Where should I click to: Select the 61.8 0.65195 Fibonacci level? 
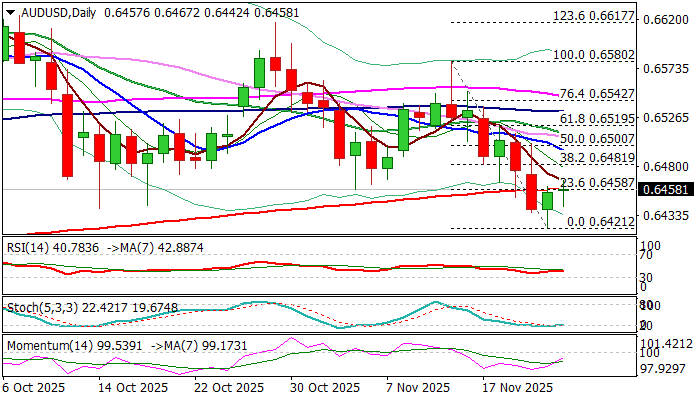pos(597,117)
